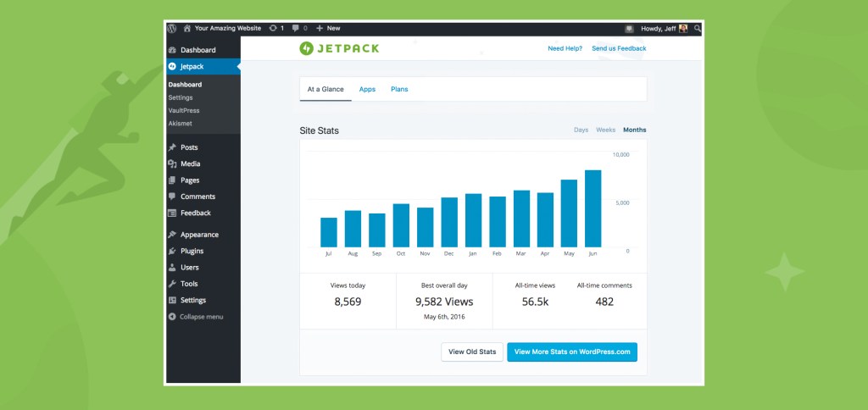Switch to the Apps tab
Screen dimensions: 868x410
pyautogui.click(x=367, y=89)
